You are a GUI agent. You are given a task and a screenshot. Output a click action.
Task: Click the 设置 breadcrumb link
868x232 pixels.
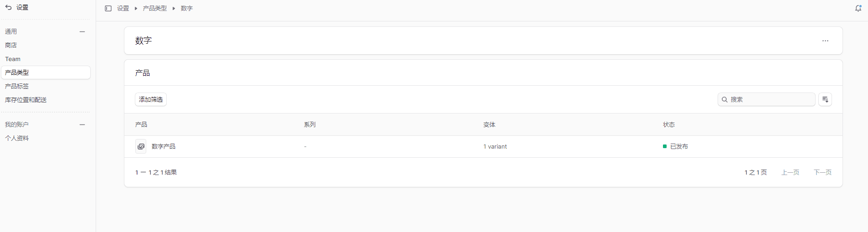(x=123, y=8)
